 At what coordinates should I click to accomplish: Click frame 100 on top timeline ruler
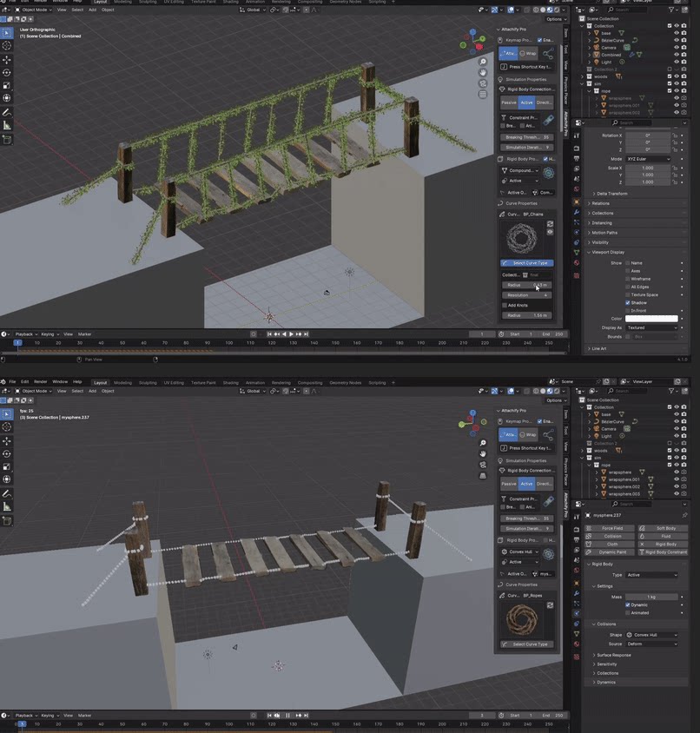point(229,343)
